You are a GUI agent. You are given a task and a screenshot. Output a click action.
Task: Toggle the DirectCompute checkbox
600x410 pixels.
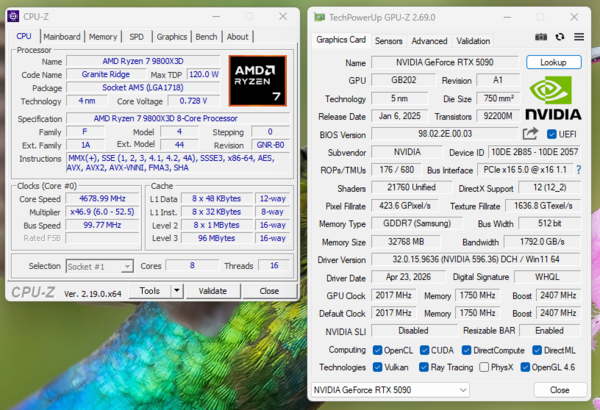pyautogui.click(x=466, y=350)
